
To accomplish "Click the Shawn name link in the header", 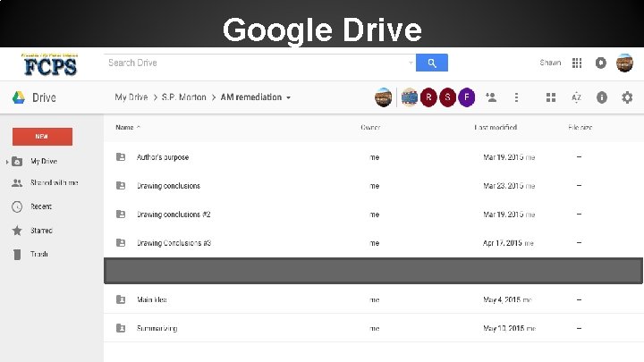I will pos(550,63).
